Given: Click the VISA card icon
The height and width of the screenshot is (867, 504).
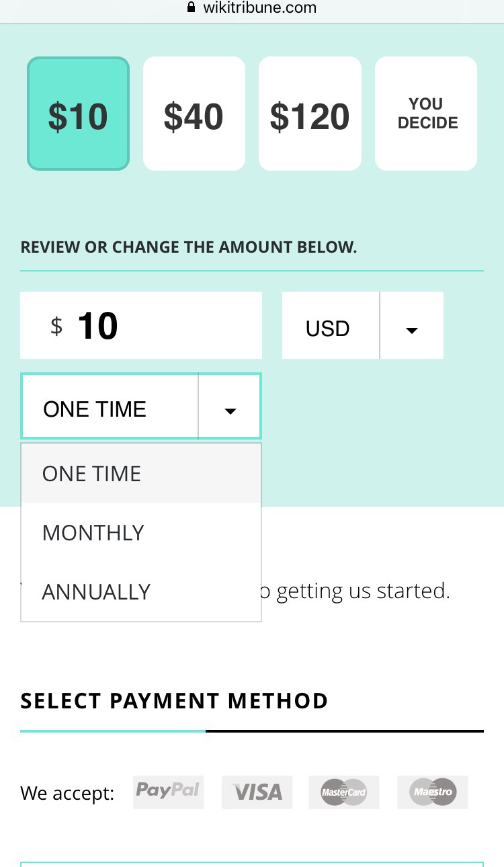Looking at the screenshot, I should pos(257,792).
